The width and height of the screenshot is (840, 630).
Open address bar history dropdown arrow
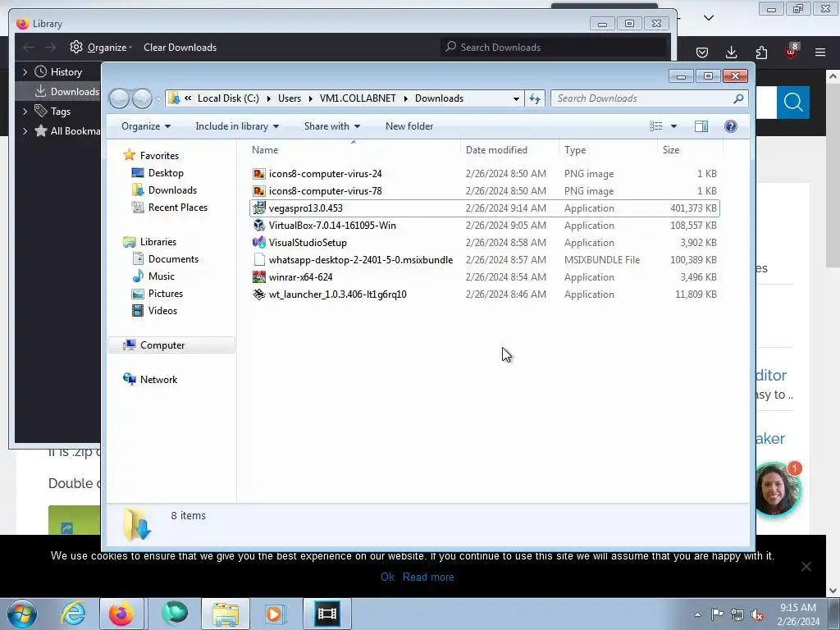pyautogui.click(x=516, y=98)
